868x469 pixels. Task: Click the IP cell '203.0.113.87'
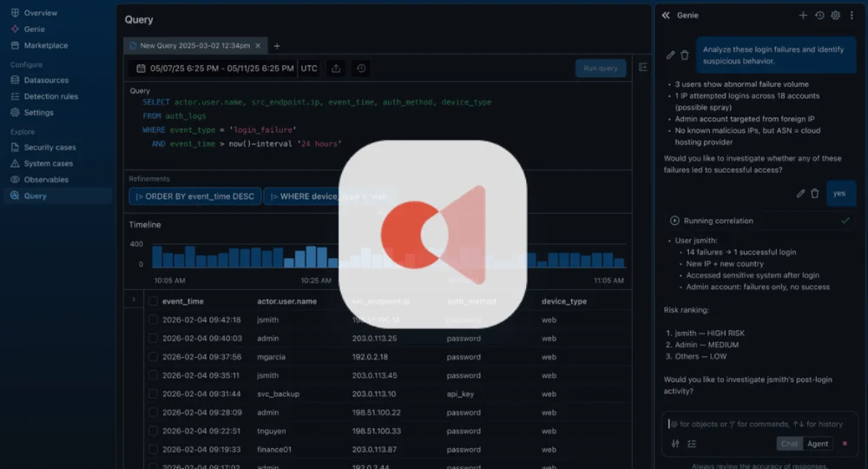click(374, 450)
